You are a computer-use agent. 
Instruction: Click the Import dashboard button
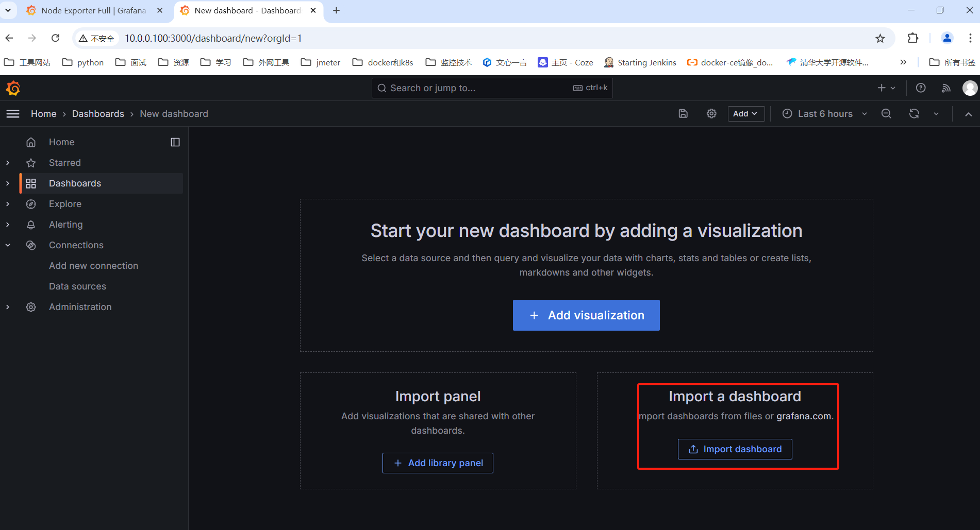point(735,449)
